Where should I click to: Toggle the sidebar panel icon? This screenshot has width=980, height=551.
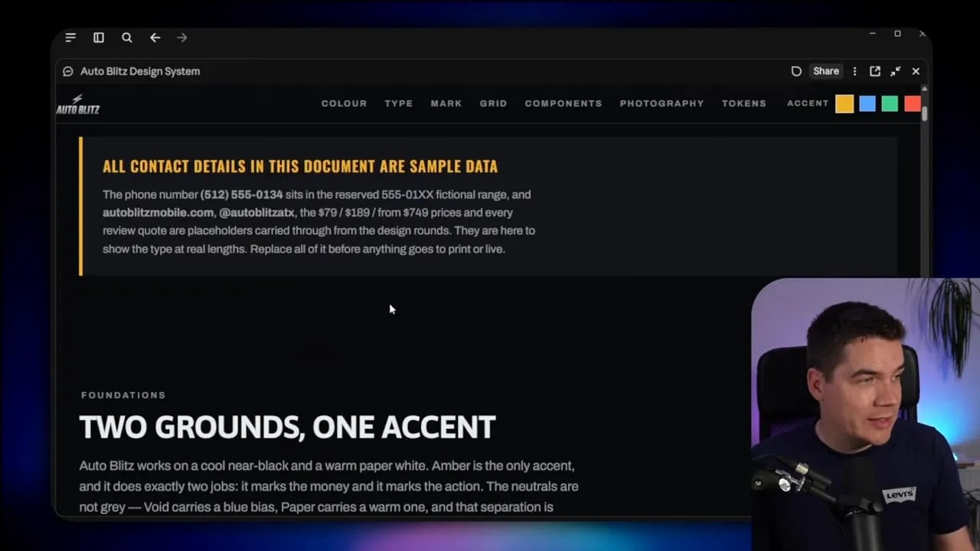click(x=99, y=37)
